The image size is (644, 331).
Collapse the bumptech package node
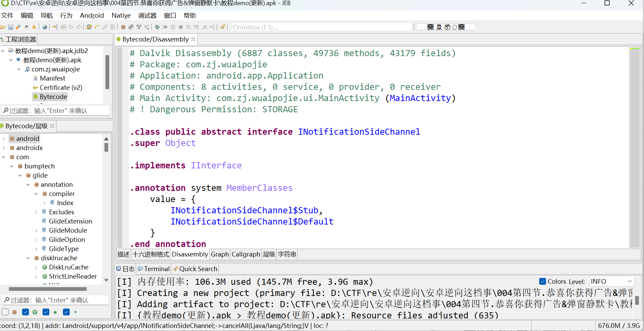click(x=12, y=166)
